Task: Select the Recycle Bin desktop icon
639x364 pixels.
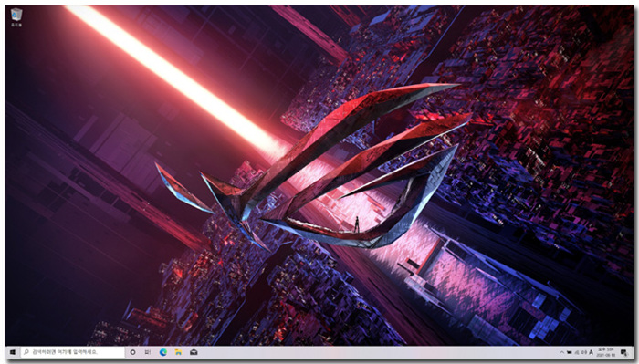Action: click(x=16, y=17)
